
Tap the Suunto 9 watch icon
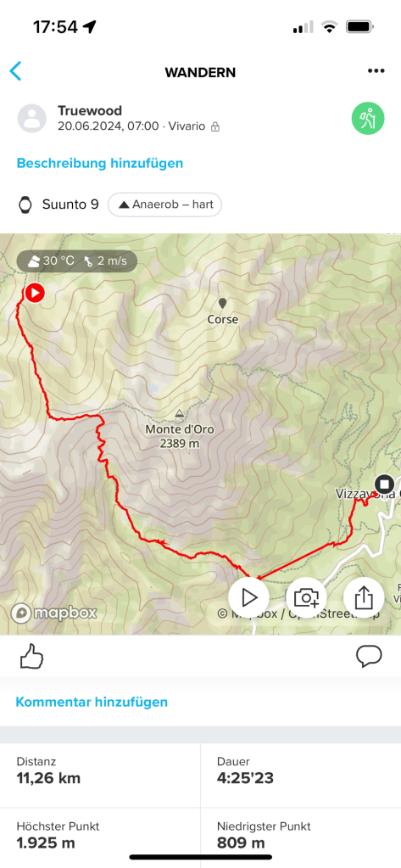click(x=25, y=204)
